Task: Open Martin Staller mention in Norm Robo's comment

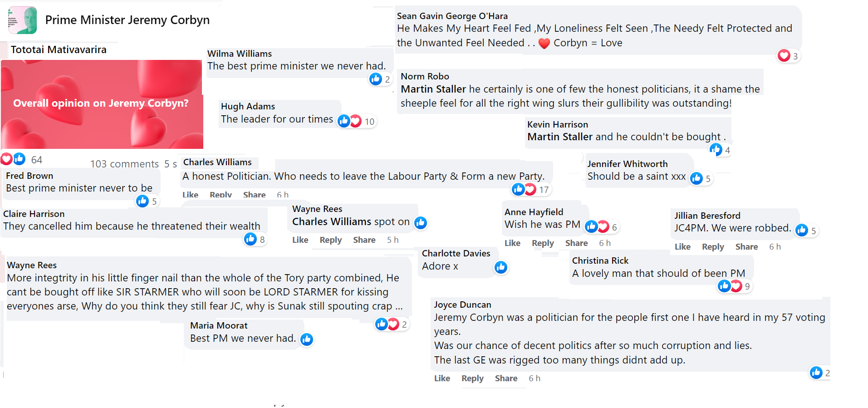Action: tap(433, 89)
